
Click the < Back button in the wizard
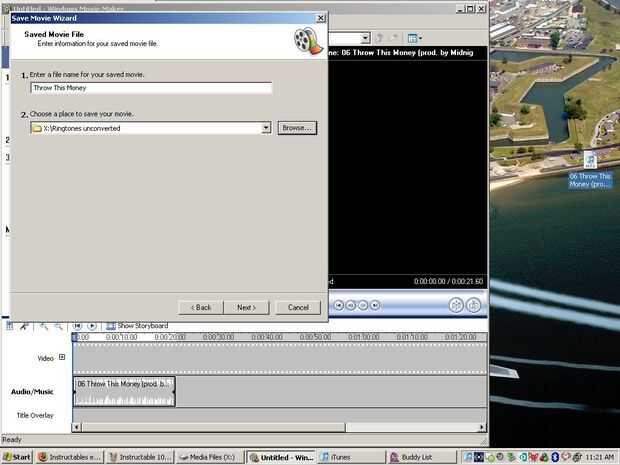pos(201,308)
